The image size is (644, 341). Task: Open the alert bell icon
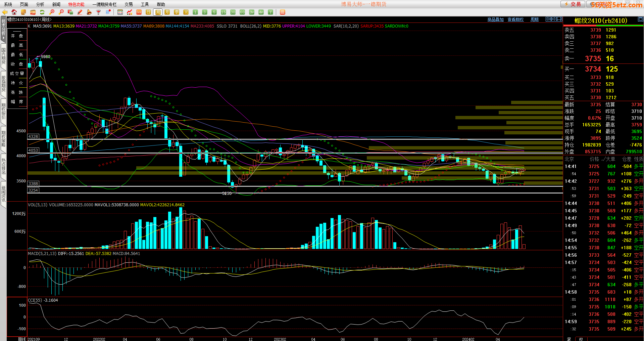click(89, 12)
